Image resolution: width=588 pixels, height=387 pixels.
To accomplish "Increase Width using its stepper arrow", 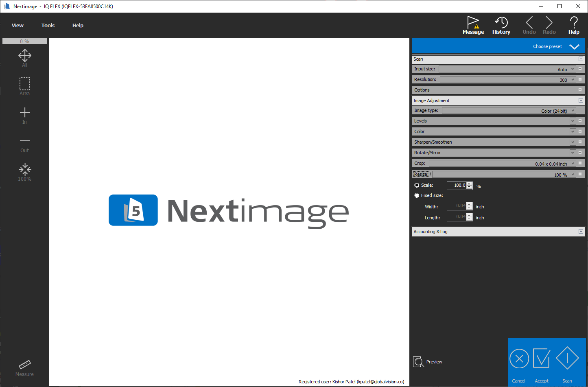I will 469,204.
